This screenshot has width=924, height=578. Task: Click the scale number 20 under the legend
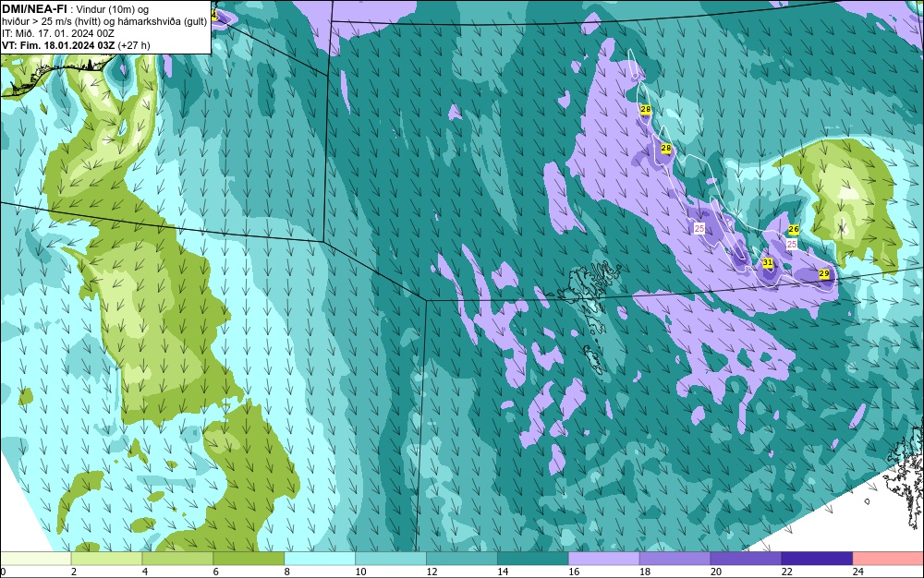[716, 572]
